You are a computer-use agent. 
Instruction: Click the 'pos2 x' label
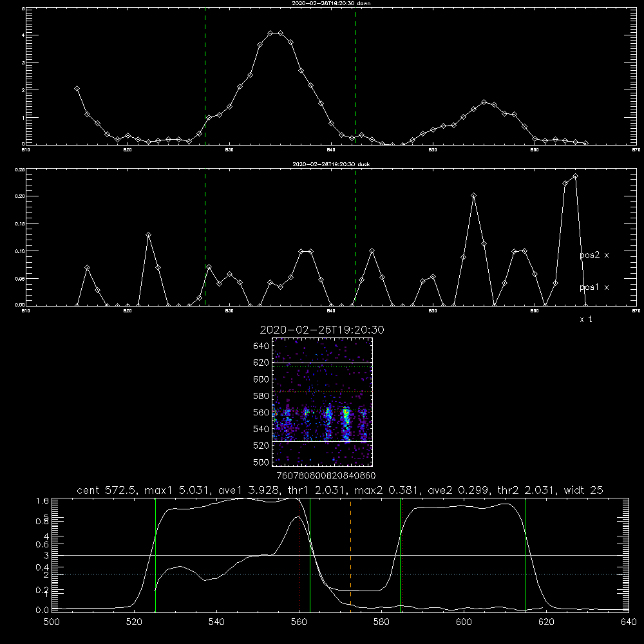click(594, 255)
